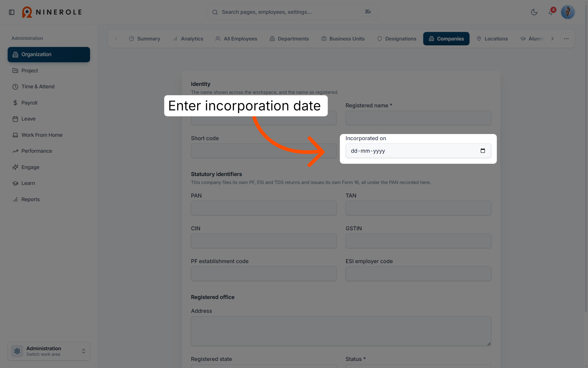This screenshot has height=368, width=588.
Task: Open the Business Units tab
Action: pos(343,39)
